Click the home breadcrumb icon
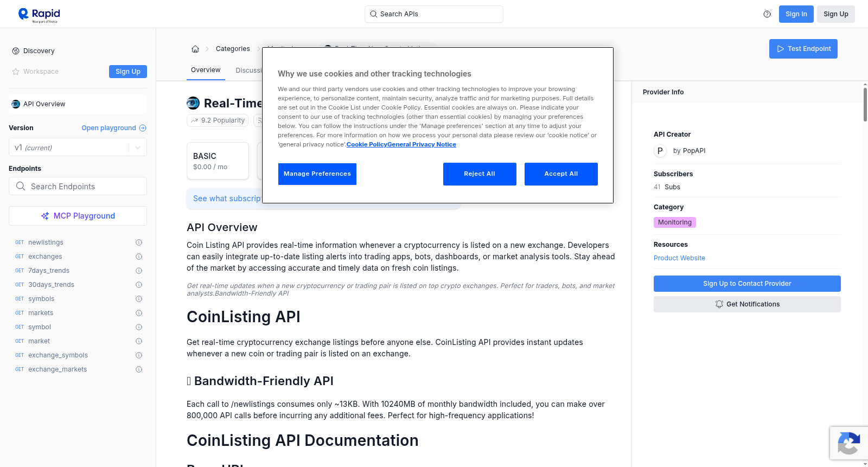Image resolution: width=868 pixels, height=467 pixels. (x=195, y=49)
